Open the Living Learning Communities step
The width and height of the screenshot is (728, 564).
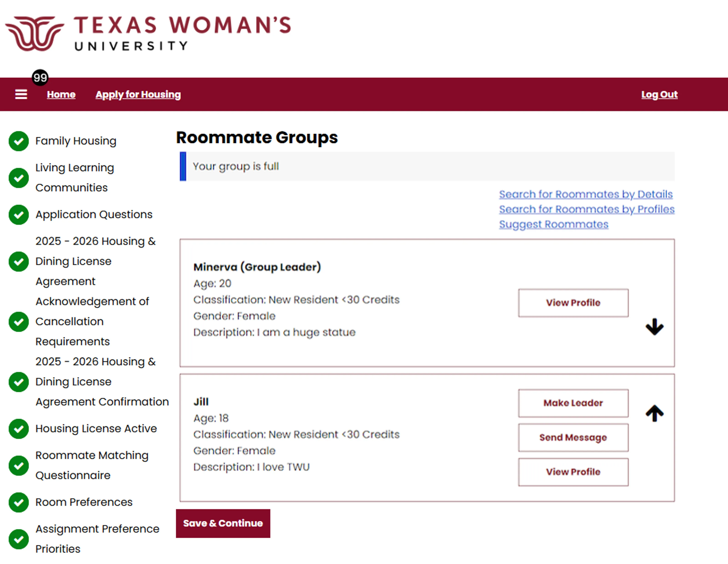coord(75,178)
